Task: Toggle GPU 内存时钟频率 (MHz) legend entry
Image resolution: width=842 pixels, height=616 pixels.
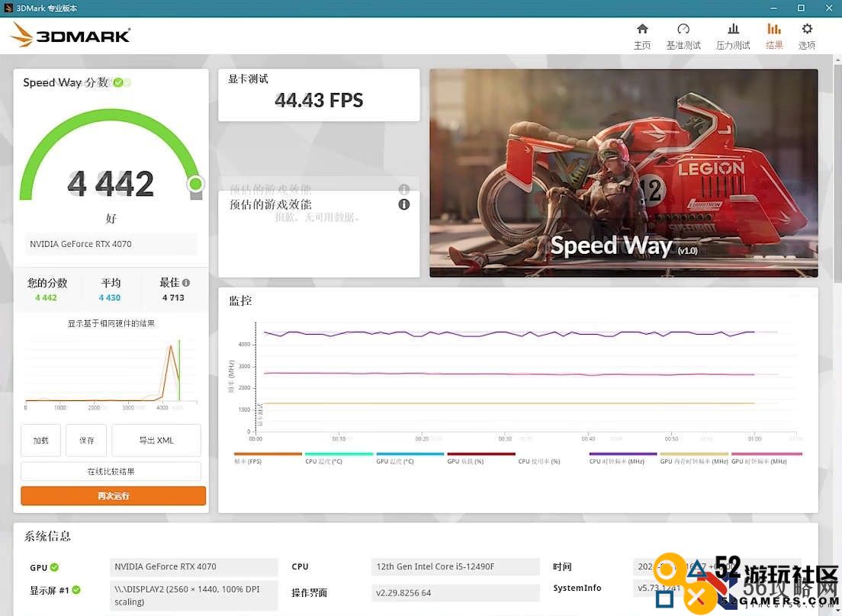Action: pyautogui.click(x=694, y=457)
